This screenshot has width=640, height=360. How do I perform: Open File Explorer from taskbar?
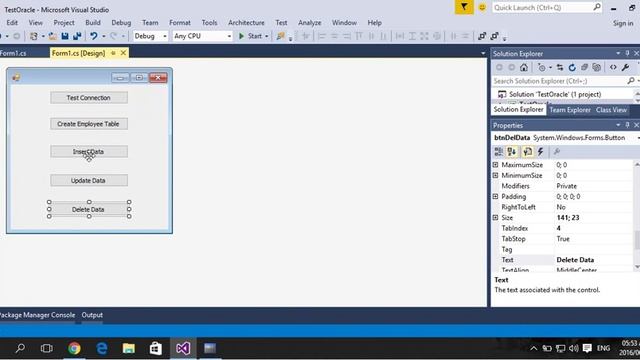(129, 349)
